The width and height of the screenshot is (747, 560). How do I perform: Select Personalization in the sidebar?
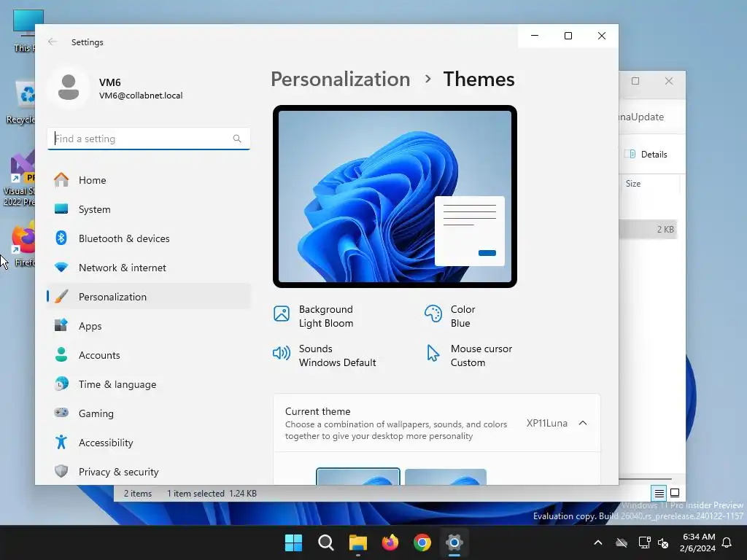click(149, 297)
